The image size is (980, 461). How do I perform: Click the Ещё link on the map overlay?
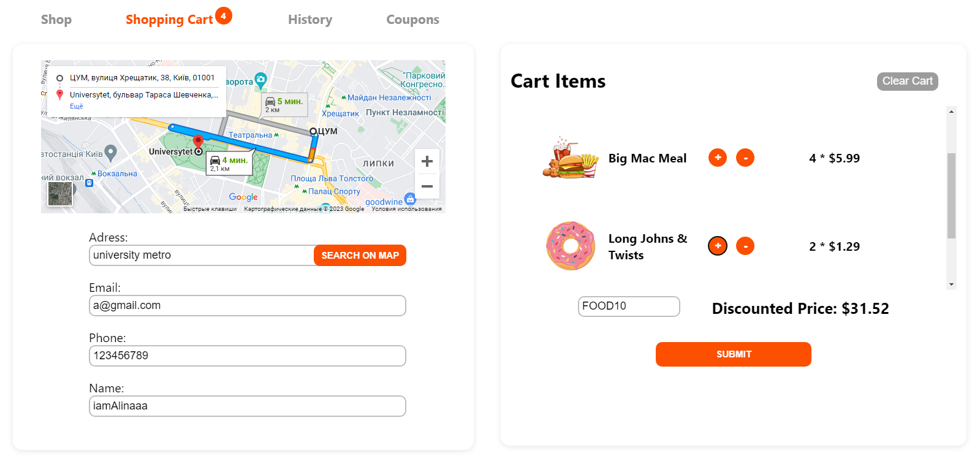point(75,106)
